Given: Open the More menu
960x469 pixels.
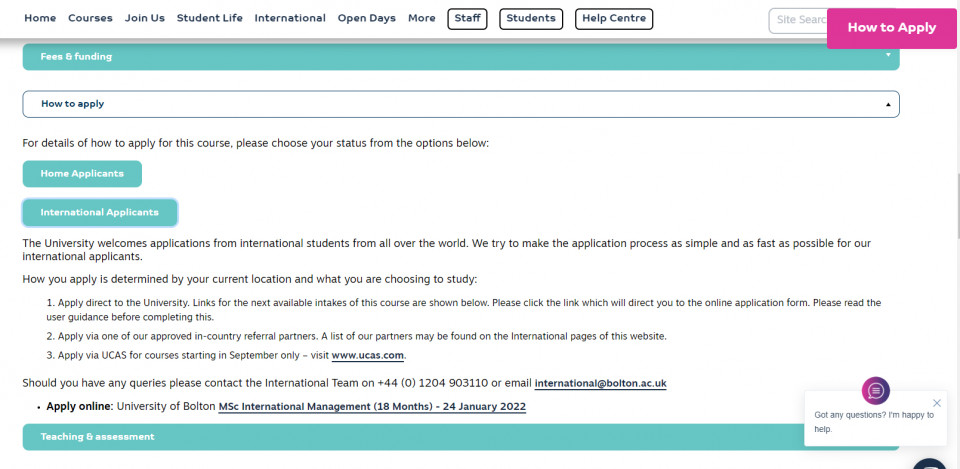Looking at the screenshot, I should coord(422,18).
